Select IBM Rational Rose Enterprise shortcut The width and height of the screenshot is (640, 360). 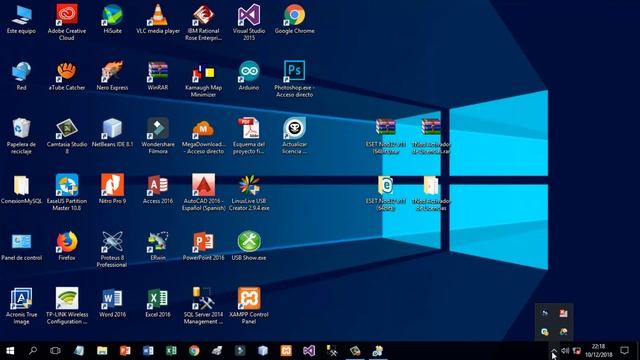203,22
